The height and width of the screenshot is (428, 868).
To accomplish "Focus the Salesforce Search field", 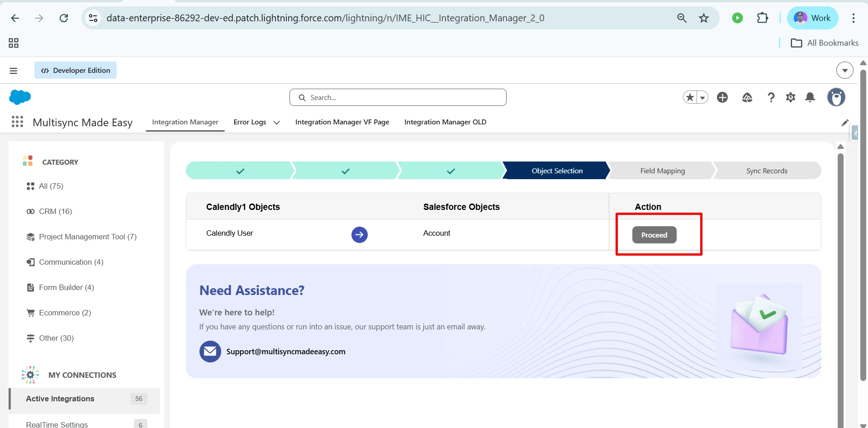I will [398, 97].
